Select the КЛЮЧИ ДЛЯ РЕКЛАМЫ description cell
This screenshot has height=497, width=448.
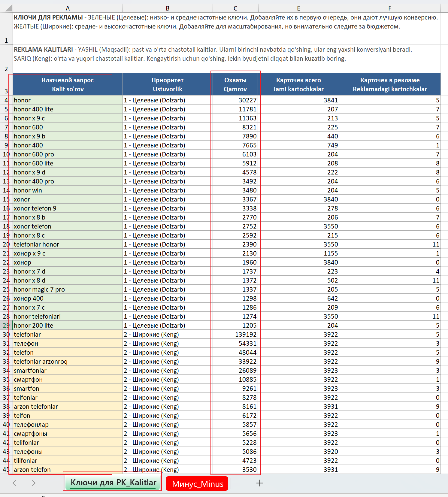[x=226, y=28]
